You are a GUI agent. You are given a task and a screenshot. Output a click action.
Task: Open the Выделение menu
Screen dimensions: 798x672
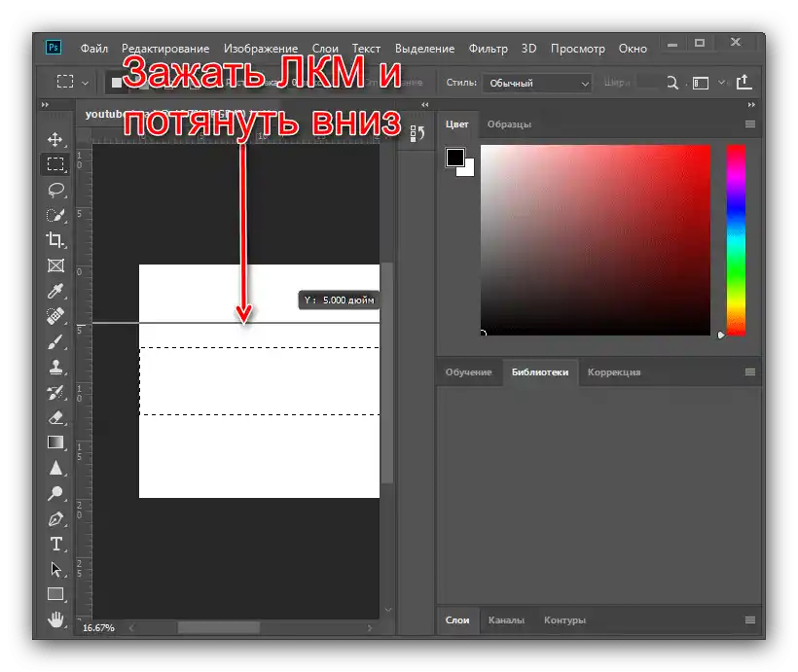coord(424,49)
